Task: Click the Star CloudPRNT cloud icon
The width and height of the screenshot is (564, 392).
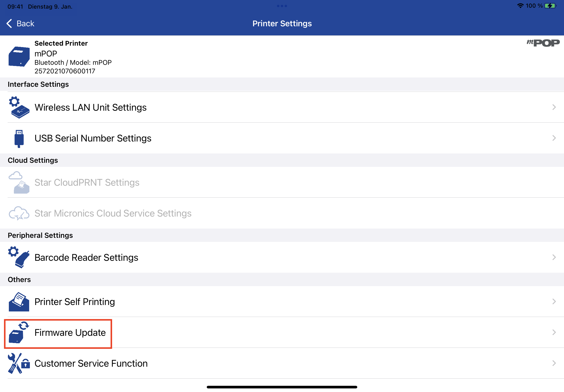Action: pyautogui.click(x=19, y=182)
